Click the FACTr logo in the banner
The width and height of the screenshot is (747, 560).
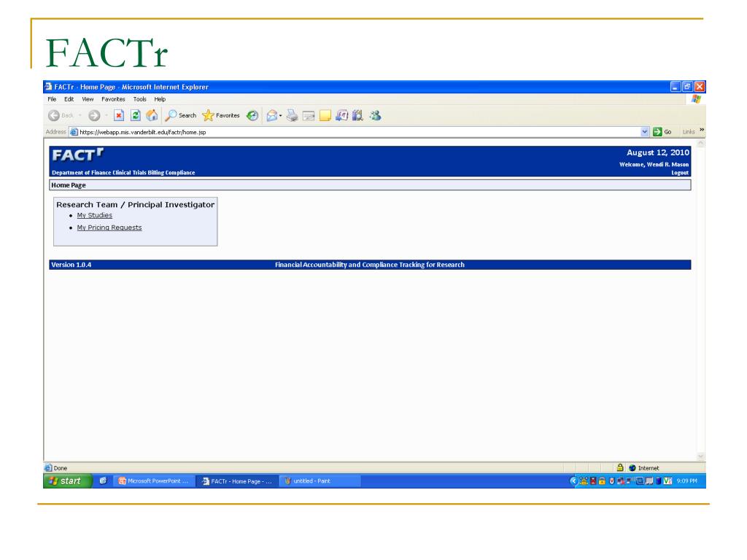pyautogui.click(x=77, y=155)
